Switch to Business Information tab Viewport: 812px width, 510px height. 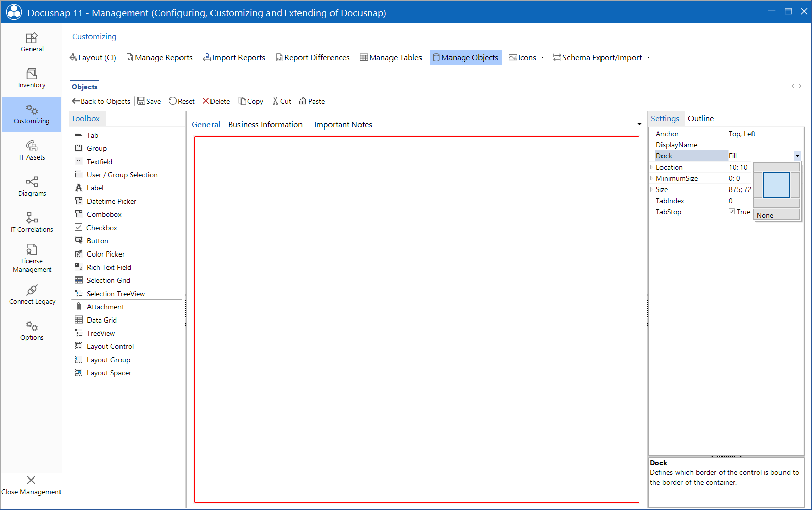(265, 125)
